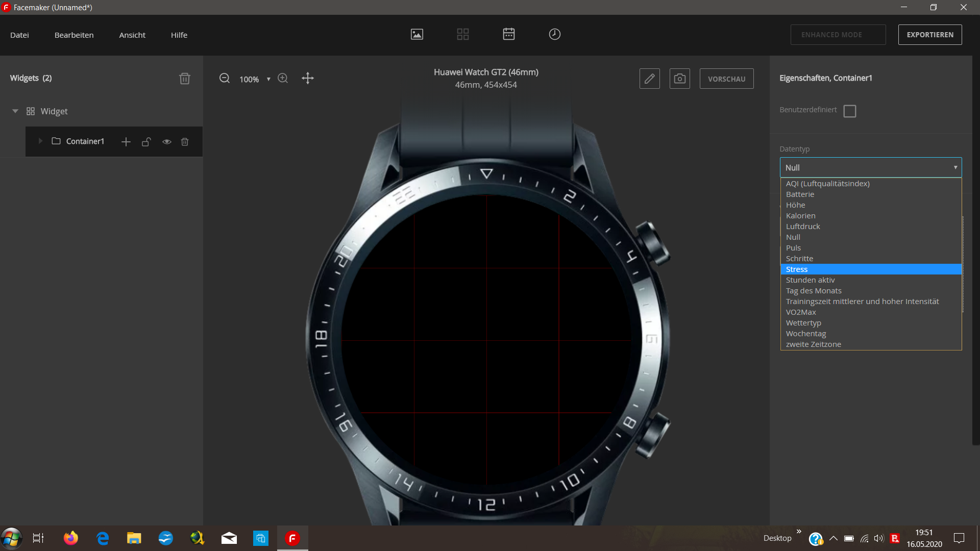Image resolution: width=980 pixels, height=551 pixels.
Task: Pick Wettertyp data type
Action: [871, 323]
